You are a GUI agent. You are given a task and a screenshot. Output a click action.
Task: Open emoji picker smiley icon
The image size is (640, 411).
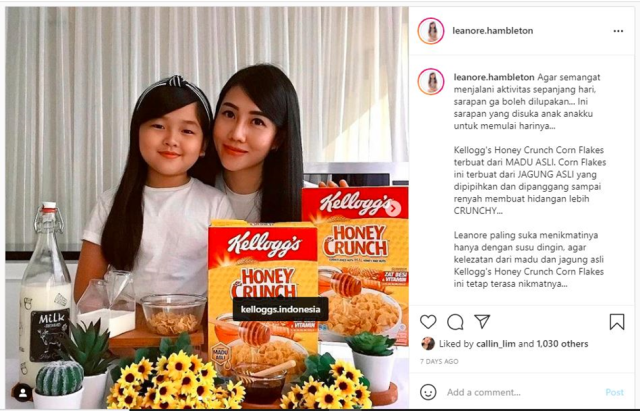point(428,392)
